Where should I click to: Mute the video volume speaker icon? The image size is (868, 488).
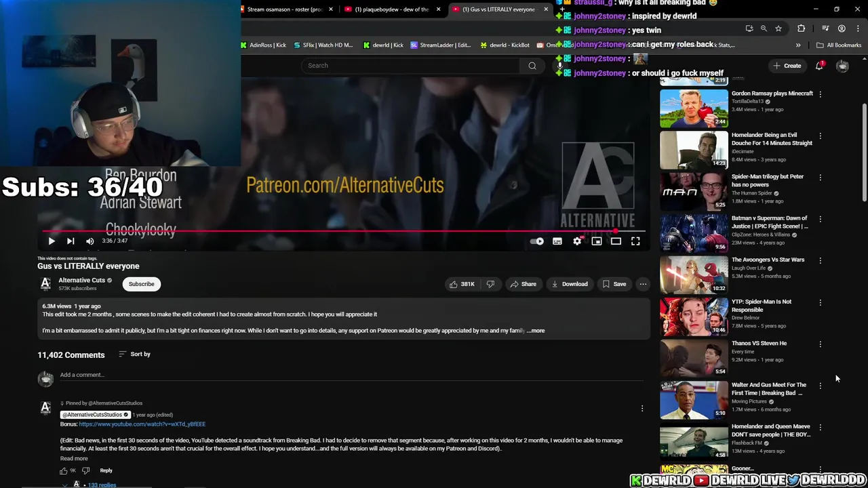(x=90, y=241)
